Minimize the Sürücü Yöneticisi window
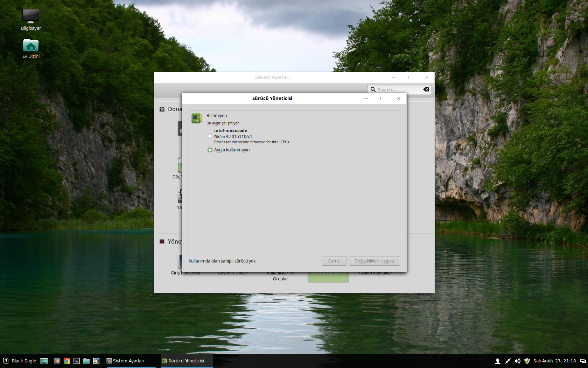The height and width of the screenshot is (368, 588). 366,98
